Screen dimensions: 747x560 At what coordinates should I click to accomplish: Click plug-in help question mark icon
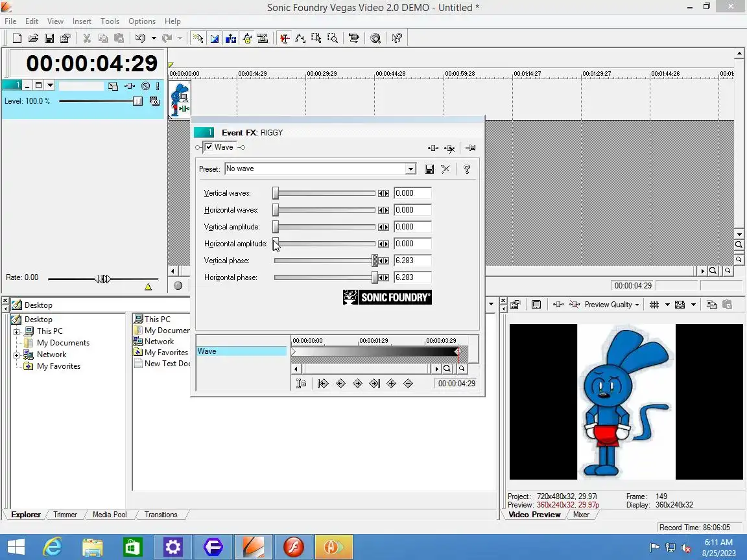(467, 169)
